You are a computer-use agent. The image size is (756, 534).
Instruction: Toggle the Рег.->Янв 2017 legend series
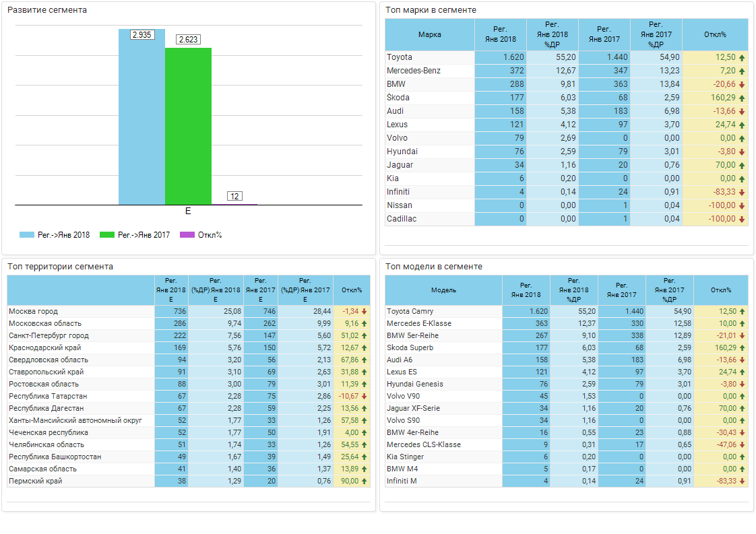134,235
